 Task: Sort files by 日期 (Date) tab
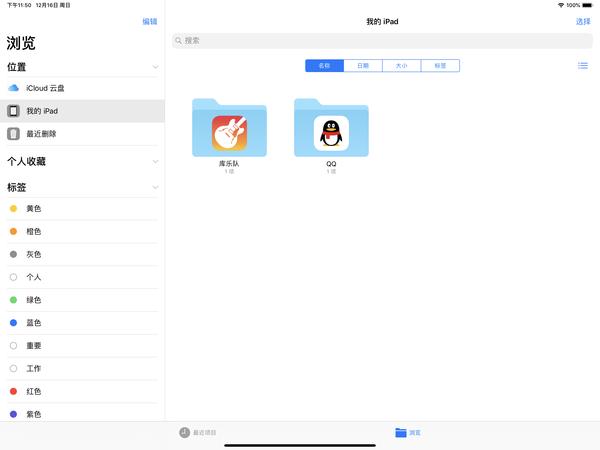click(363, 66)
